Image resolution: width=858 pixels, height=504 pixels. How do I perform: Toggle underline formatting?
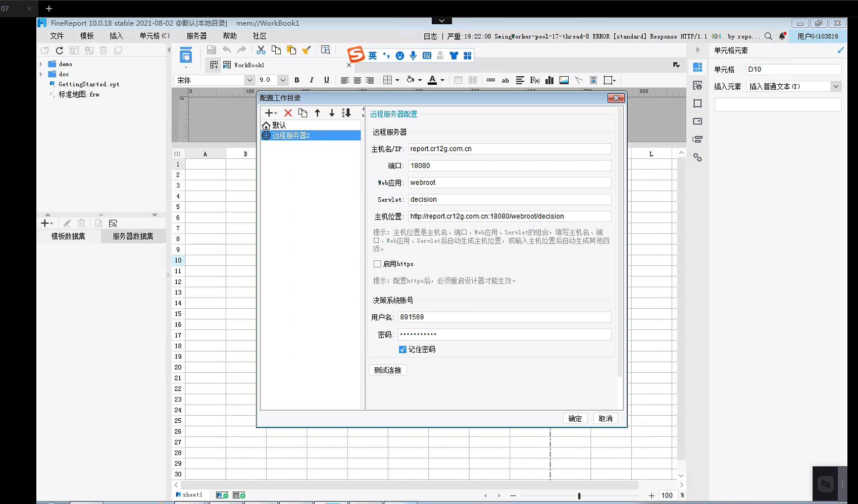click(327, 80)
